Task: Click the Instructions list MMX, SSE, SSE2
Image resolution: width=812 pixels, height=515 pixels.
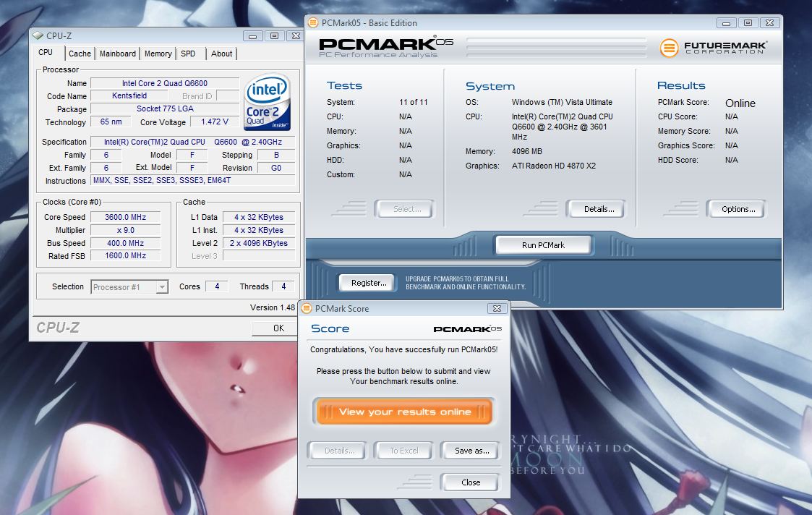Action: (192, 180)
